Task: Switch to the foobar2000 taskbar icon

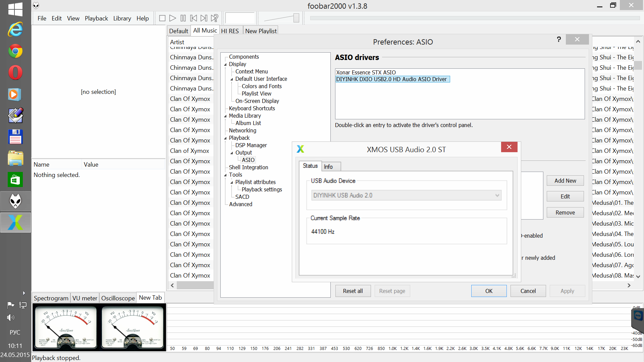Action: pos(15,201)
